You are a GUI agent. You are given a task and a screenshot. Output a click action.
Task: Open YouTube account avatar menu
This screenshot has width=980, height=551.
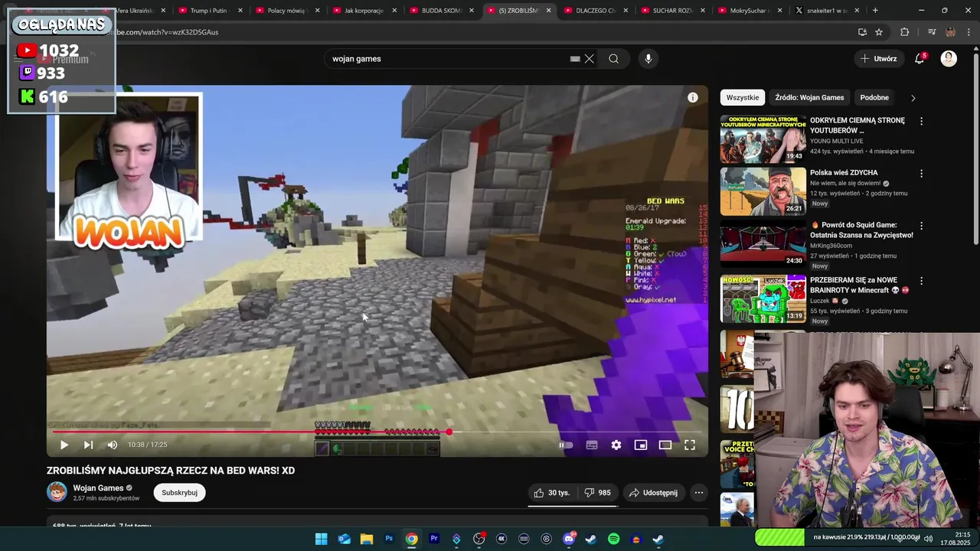click(949, 59)
